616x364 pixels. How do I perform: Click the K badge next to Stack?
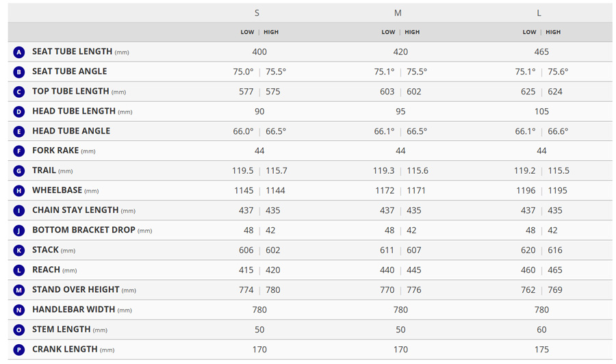pos(19,250)
